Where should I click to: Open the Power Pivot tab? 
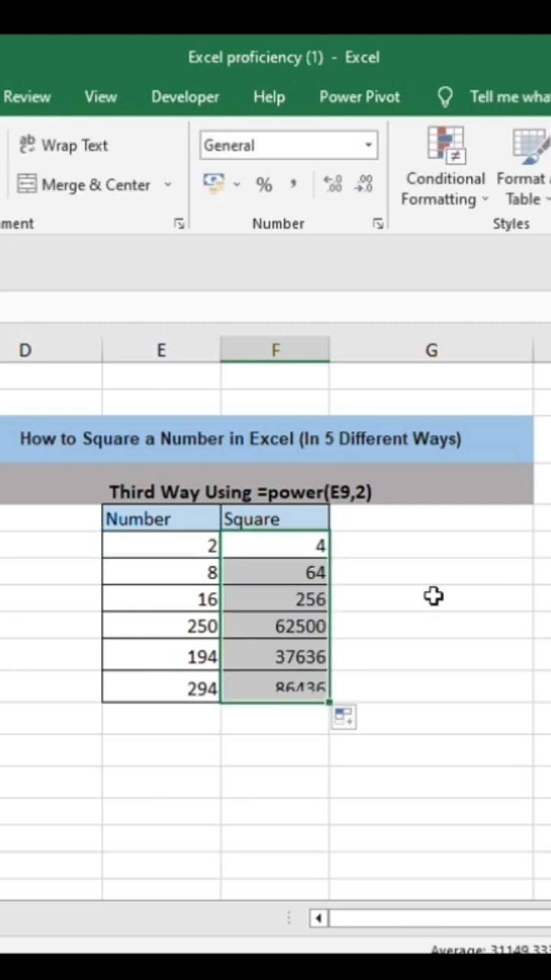click(360, 96)
